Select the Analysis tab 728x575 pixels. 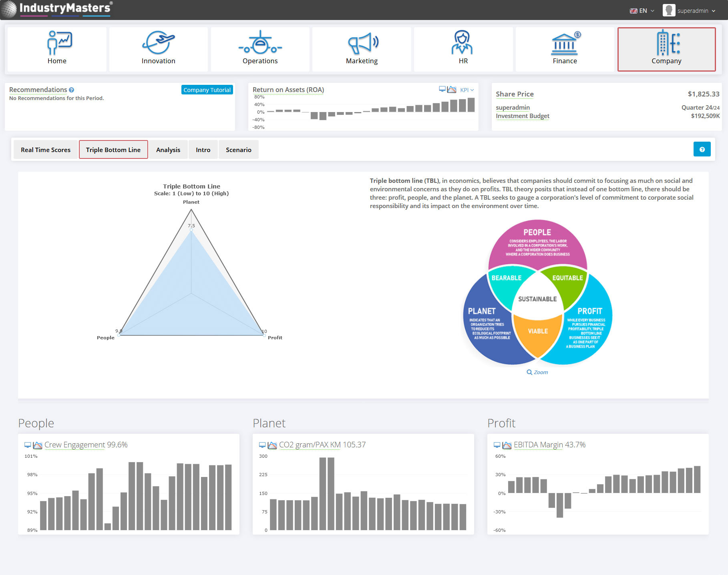tap(168, 150)
